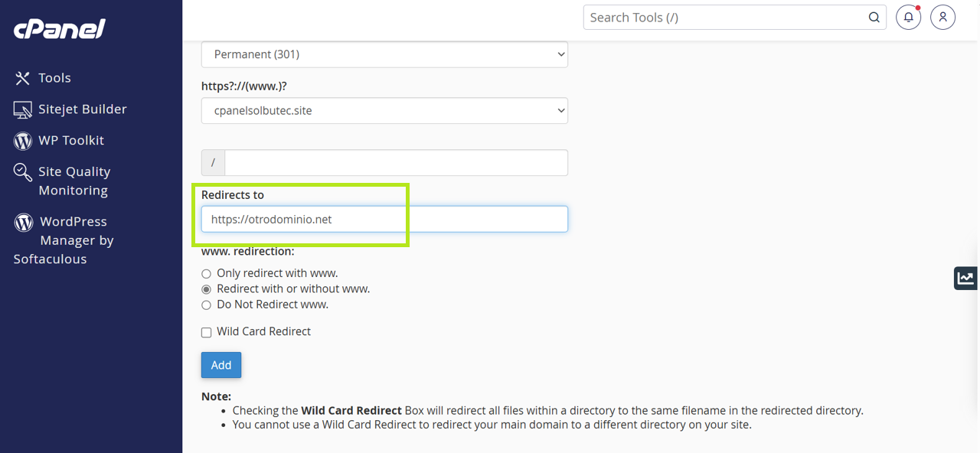Screen dimensions: 980x453
Task: Open the user account icon
Action: [x=942, y=18]
